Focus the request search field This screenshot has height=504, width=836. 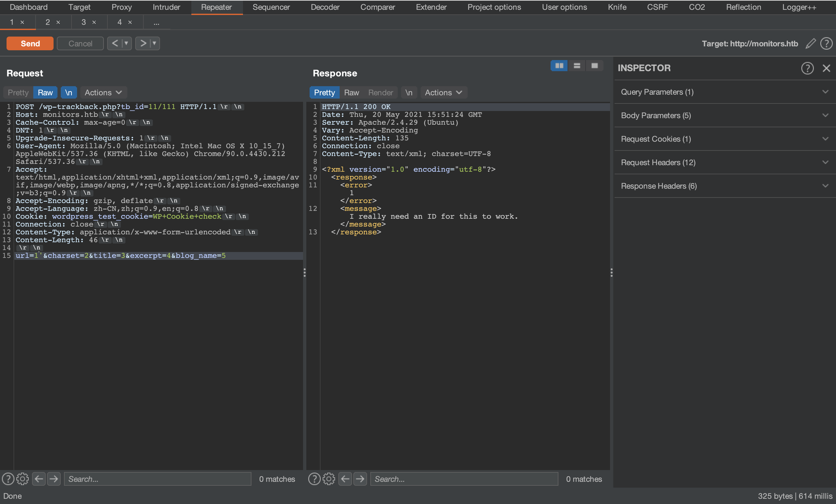[x=158, y=479]
